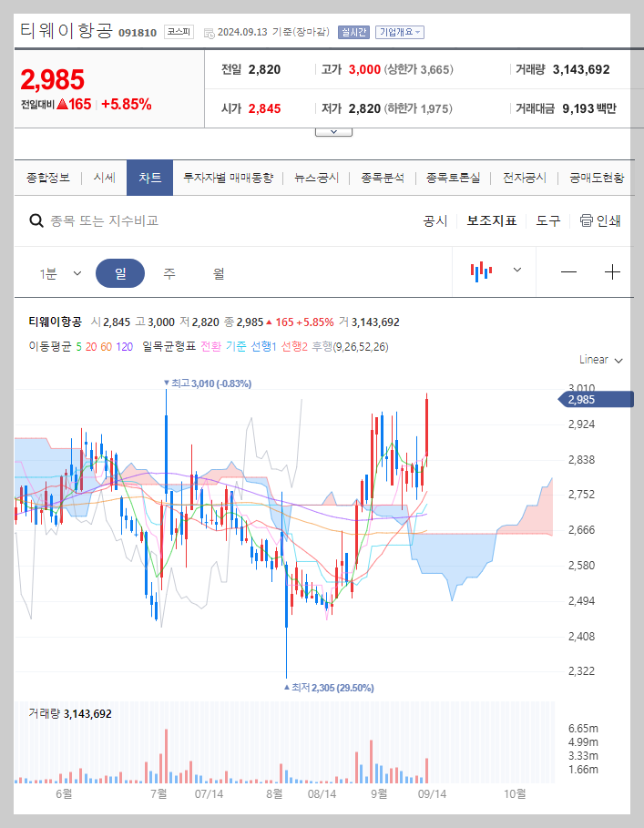Click the 상한가 3,665 text
644x828 pixels.
coord(419,70)
